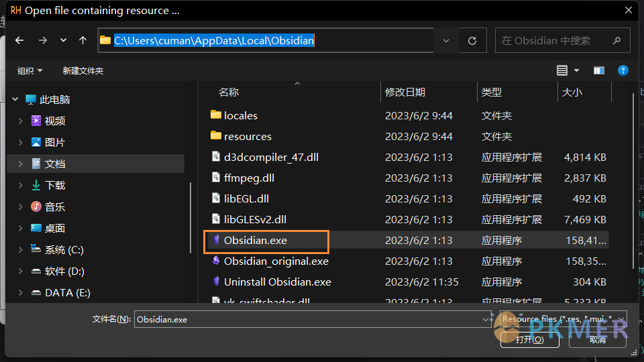
Task: Click the 打开(O) button
Action: click(529, 339)
